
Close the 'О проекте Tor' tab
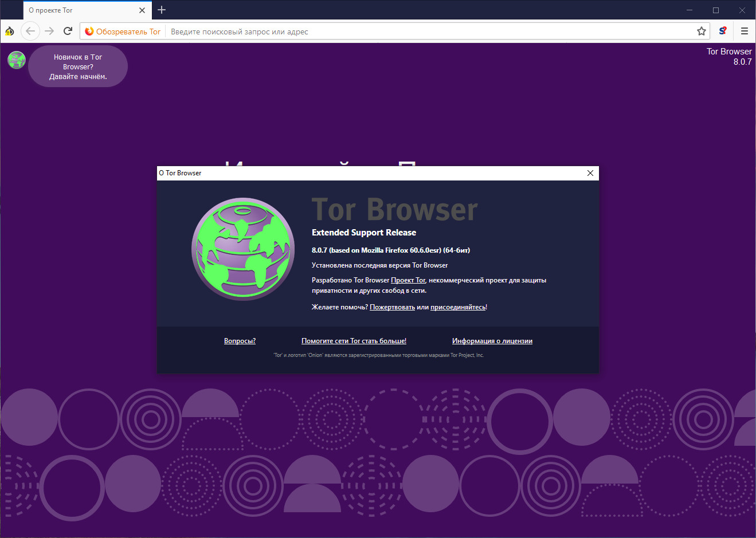point(142,10)
